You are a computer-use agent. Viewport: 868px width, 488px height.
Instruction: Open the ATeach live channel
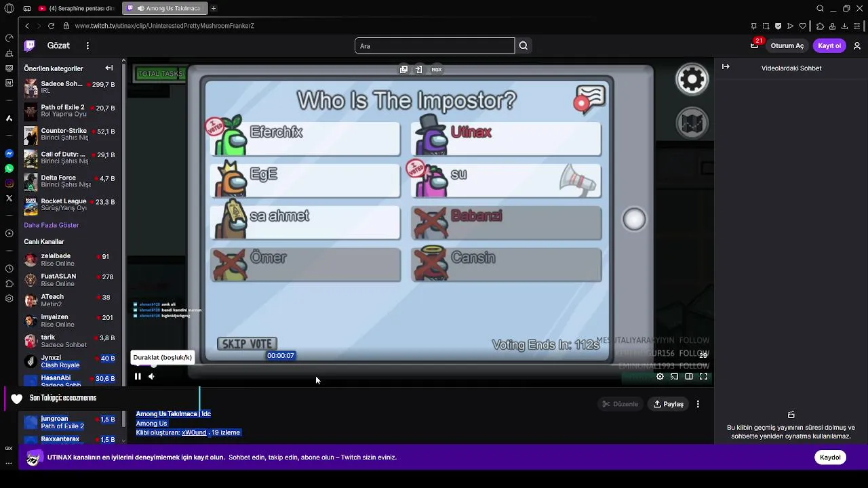click(70, 300)
